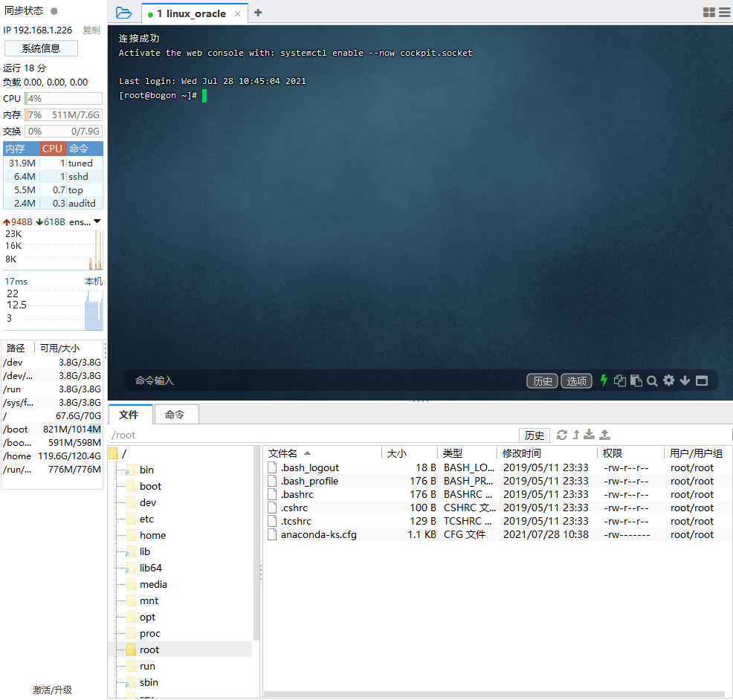Image resolution: width=733 pixels, height=700 pixels.
Task: Upload a file using upload arrow icon
Action: coord(604,435)
